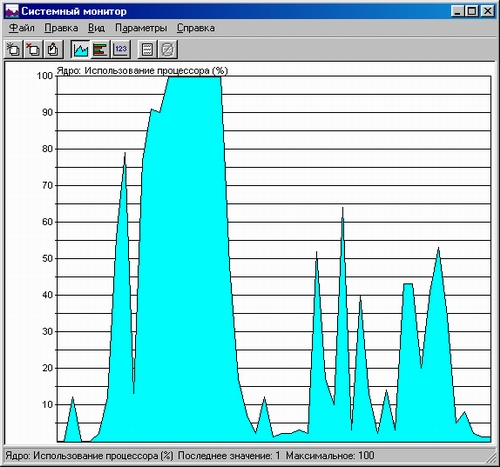Maximize the Системный монитор window
Viewport: 500px width, 467px height.
tap(471, 11)
